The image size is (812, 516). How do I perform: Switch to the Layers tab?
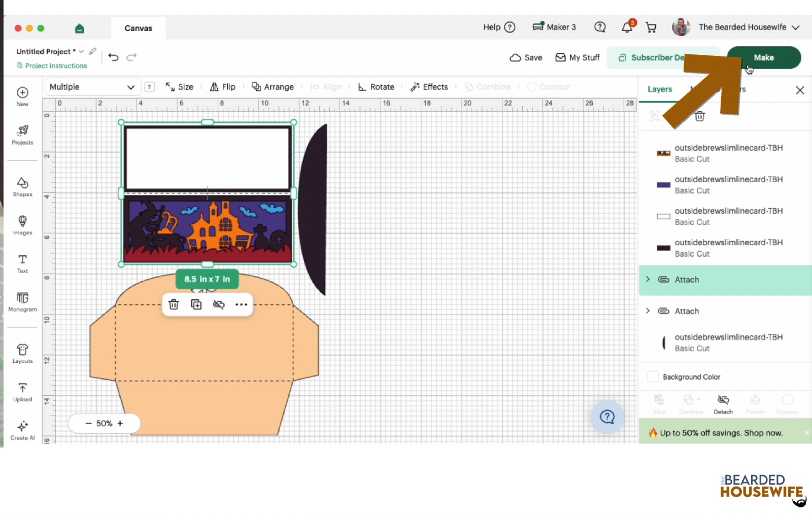[x=660, y=89]
